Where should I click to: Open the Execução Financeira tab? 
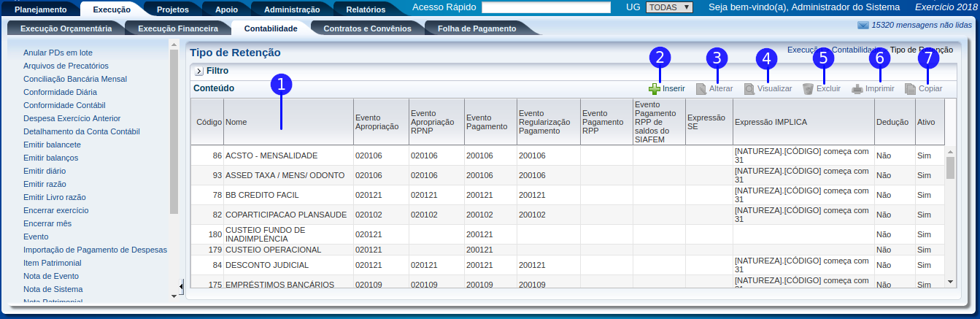point(177,28)
